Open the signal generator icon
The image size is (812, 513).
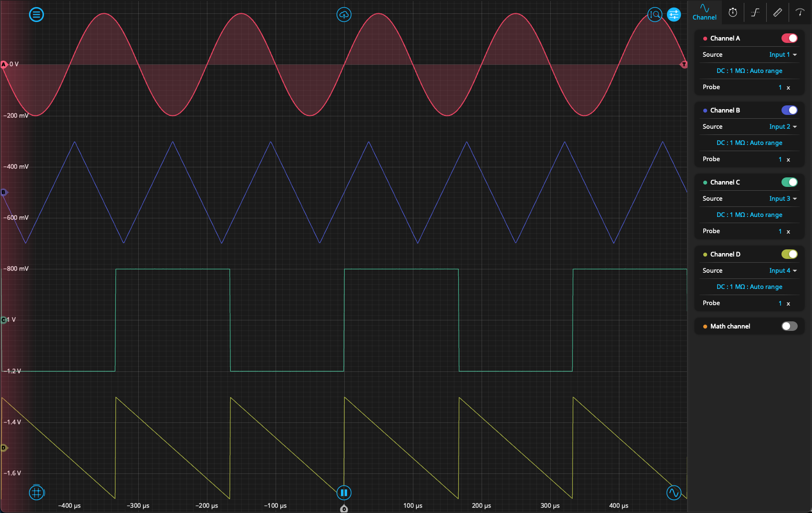(x=674, y=492)
